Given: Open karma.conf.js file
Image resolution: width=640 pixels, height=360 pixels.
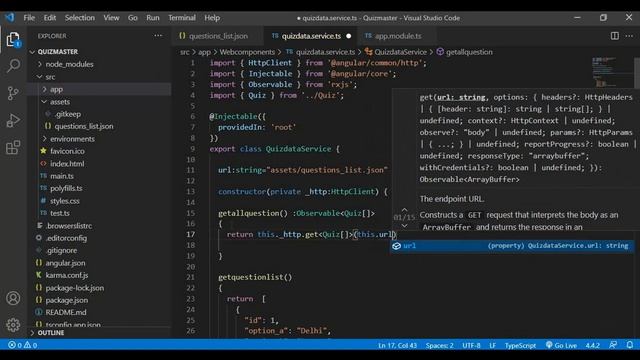Looking at the screenshot, I should click(67, 275).
